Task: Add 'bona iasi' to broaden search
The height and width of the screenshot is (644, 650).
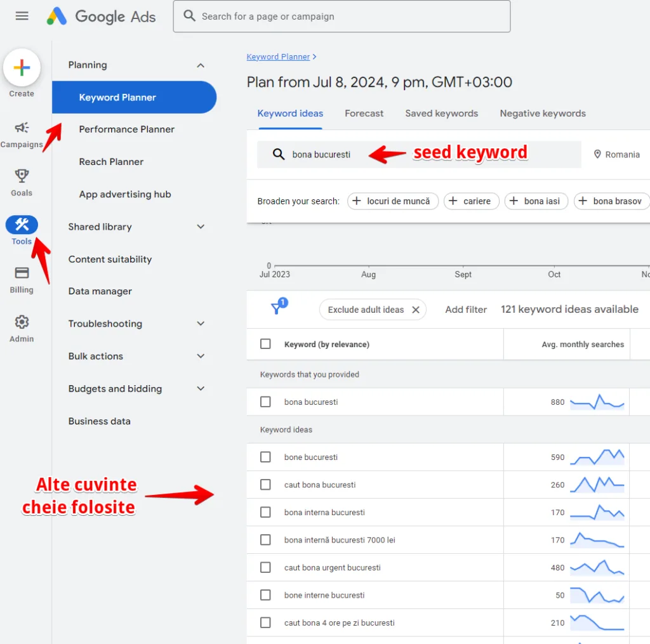Action: 536,201
